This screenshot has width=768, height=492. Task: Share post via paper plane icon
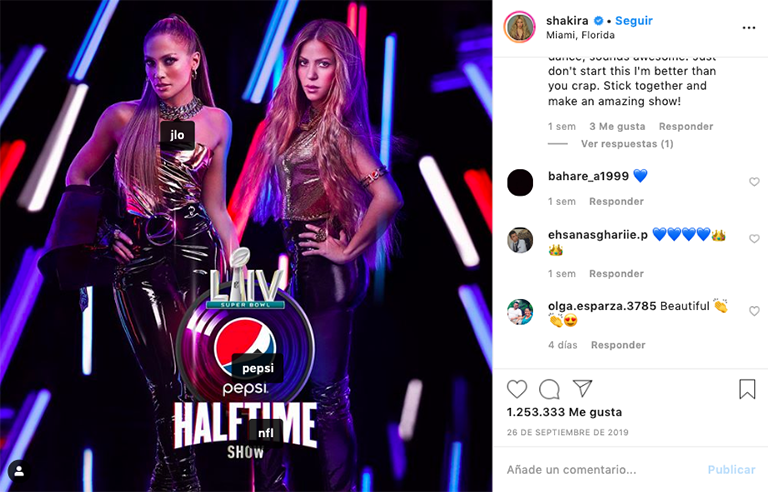coord(583,388)
